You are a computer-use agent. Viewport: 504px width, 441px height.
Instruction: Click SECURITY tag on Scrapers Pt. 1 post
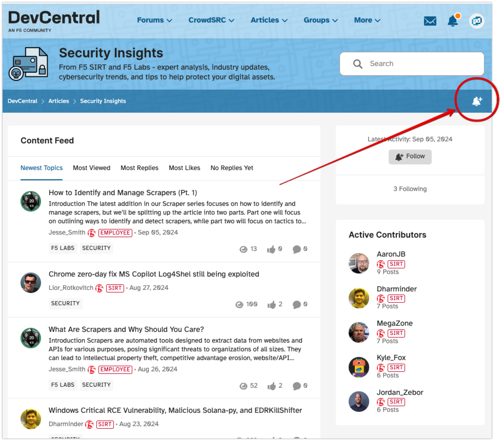96,248
